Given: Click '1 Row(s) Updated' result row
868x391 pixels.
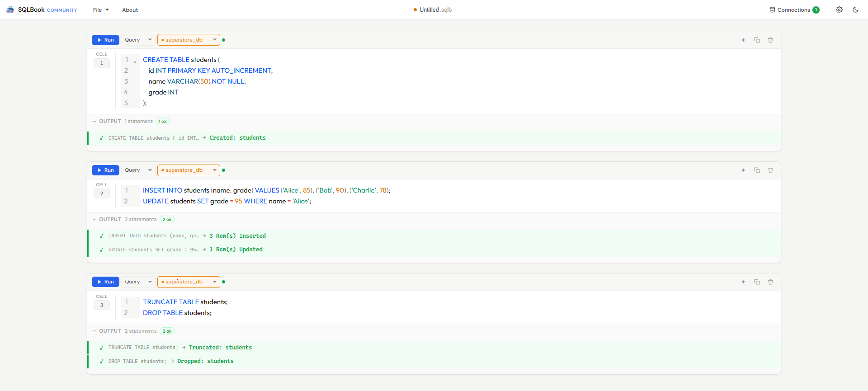Looking at the screenshot, I should (x=434, y=250).
